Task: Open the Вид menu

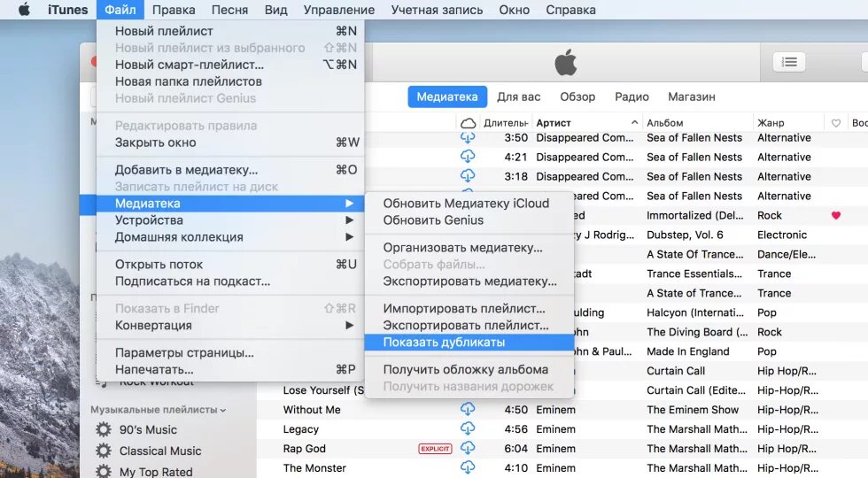Action: click(x=275, y=10)
